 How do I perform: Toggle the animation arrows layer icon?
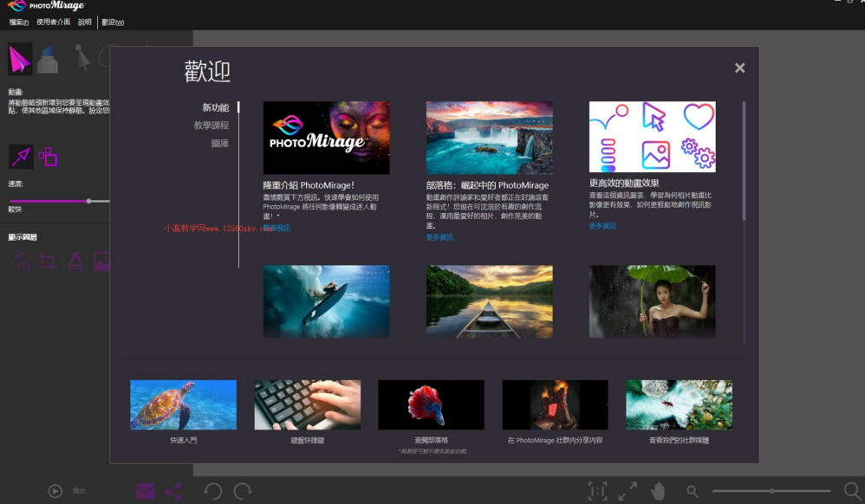point(21,261)
